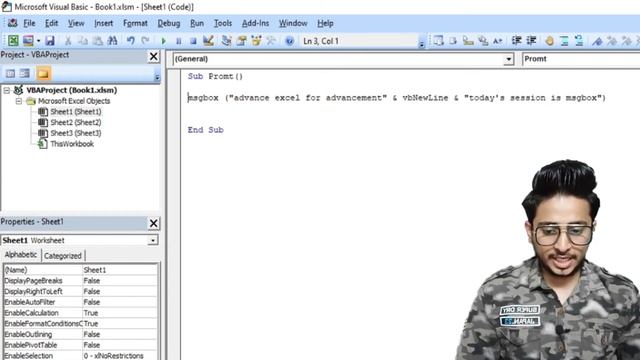The width and height of the screenshot is (640, 360).
Task: Toggle Design Mode icon
Action: [208, 40]
